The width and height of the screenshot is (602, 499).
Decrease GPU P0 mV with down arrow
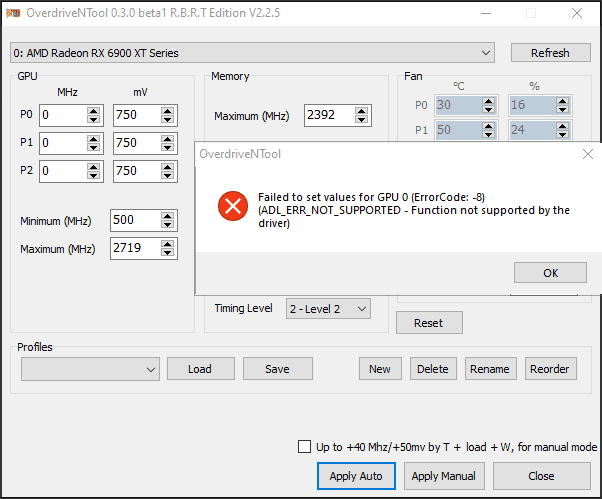[167, 119]
